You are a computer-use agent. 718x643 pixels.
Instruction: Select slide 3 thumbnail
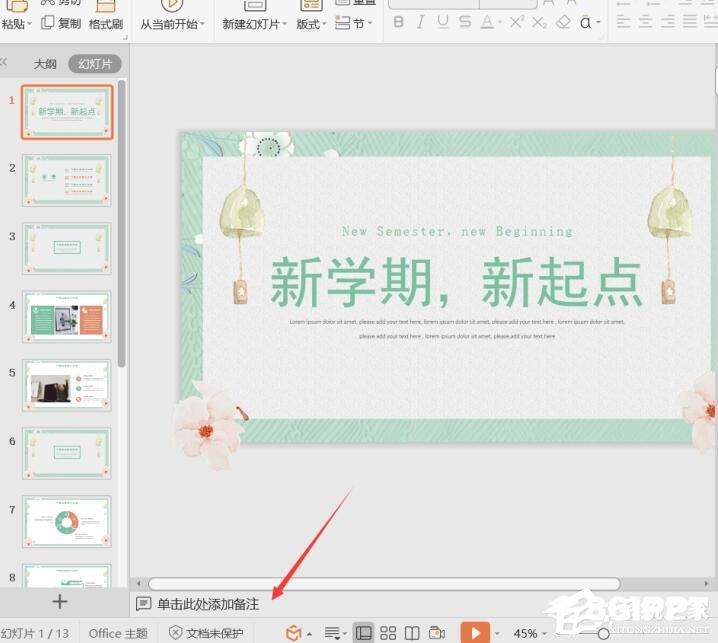tap(67, 249)
